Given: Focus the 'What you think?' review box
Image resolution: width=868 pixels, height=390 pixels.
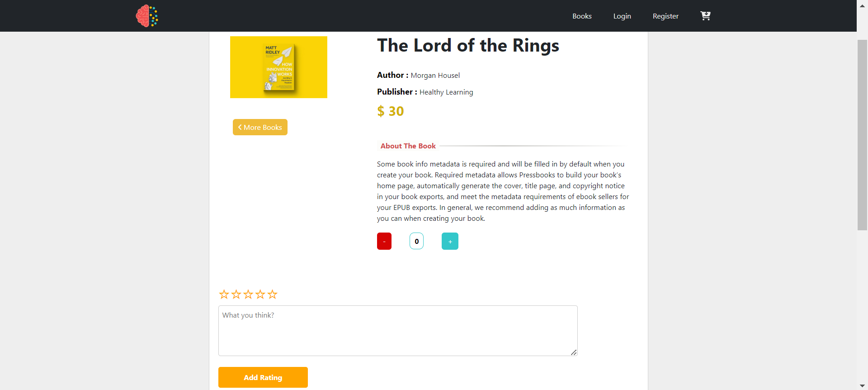Looking at the screenshot, I should point(398,330).
